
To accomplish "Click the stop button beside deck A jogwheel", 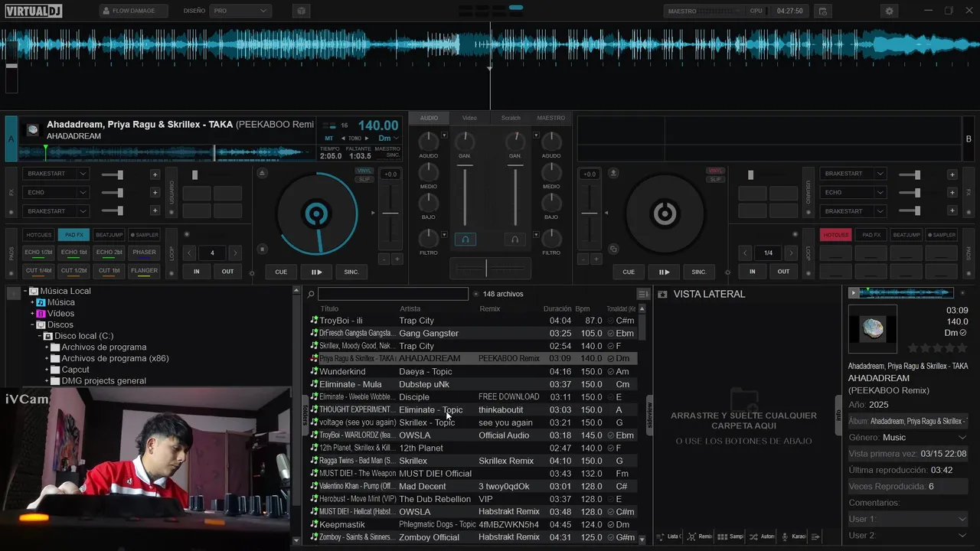I will click(x=263, y=249).
